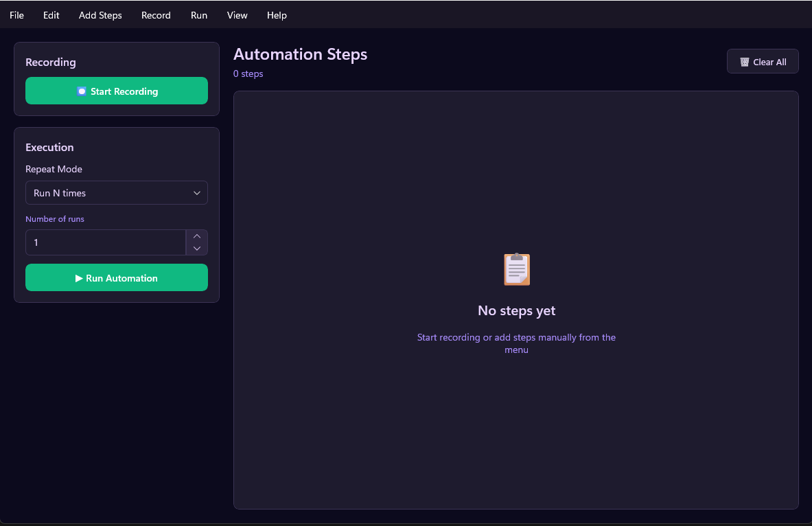Click the trash icon inside Clear All
Image resolution: width=812 pixels, height=526 pixels.
[x=744, y=61]
